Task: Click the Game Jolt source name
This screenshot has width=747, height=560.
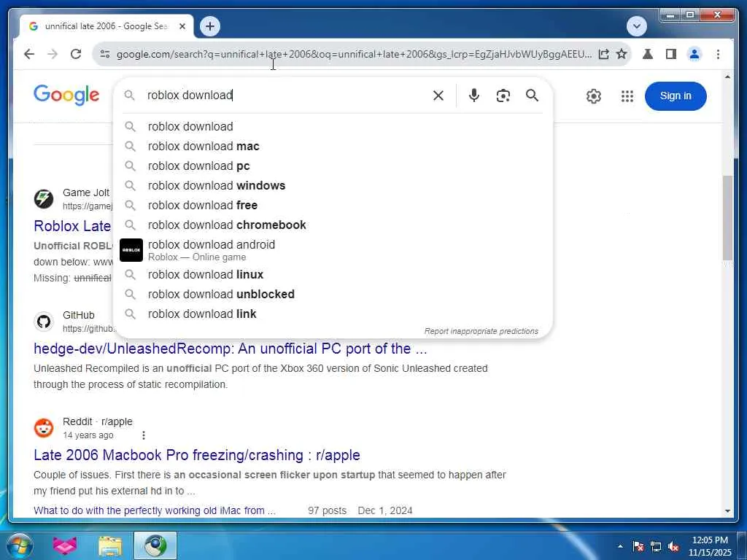Action: (86, 192)
